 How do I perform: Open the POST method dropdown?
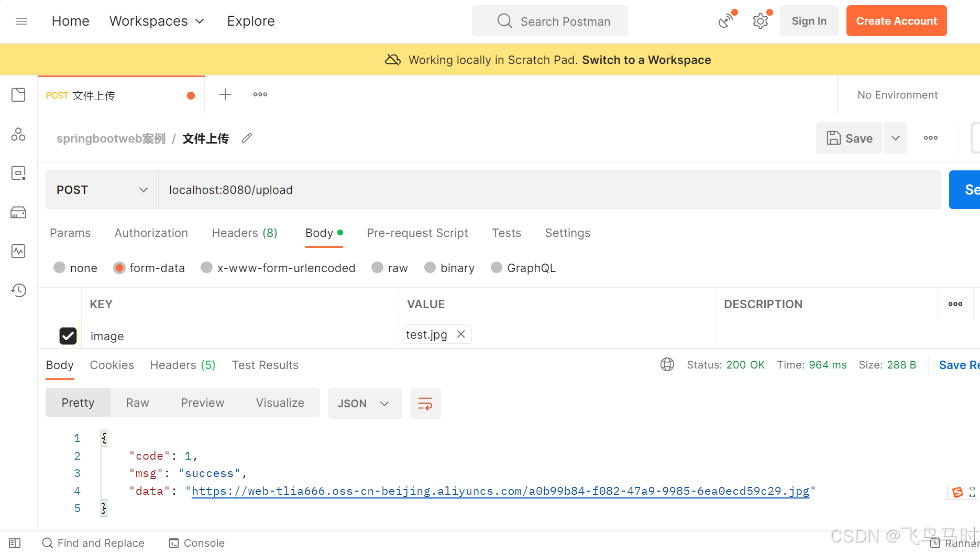point(102,190)
